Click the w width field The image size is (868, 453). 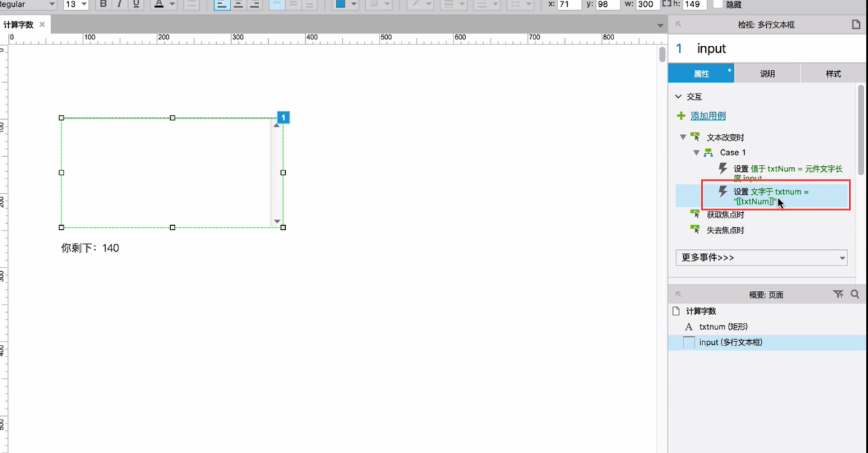(647, 4)
